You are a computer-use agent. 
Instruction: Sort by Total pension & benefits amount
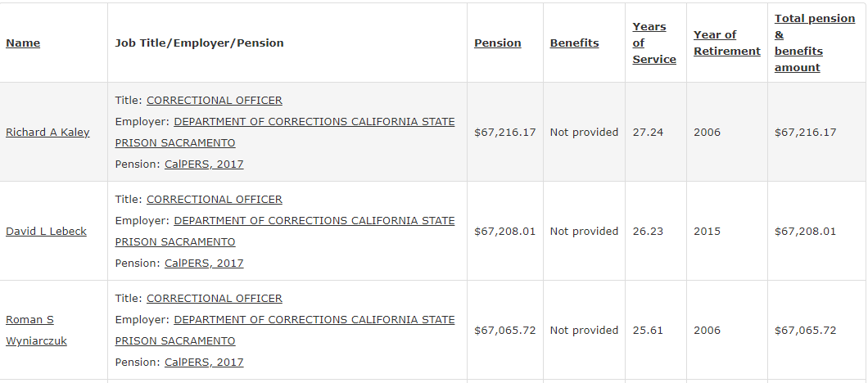[814, 43]
